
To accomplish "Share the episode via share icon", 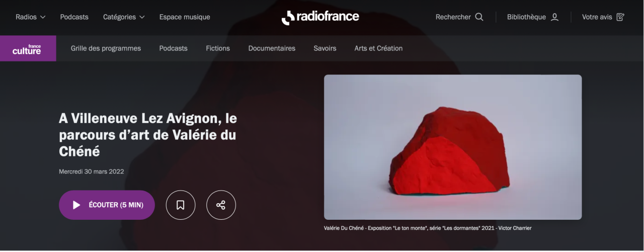I will click(x=221, y=205).
